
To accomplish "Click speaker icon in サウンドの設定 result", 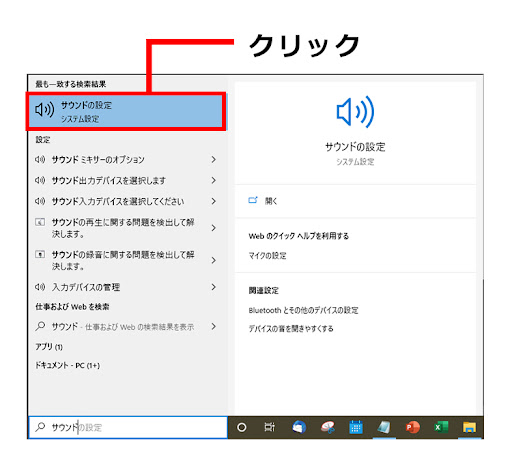I will click(x=44, y=110).
